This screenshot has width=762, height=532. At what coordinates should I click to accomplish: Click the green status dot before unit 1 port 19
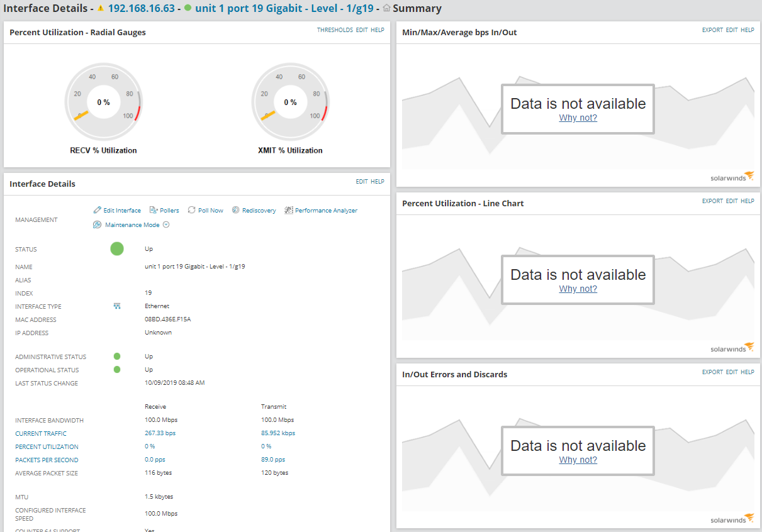(188, 8)
